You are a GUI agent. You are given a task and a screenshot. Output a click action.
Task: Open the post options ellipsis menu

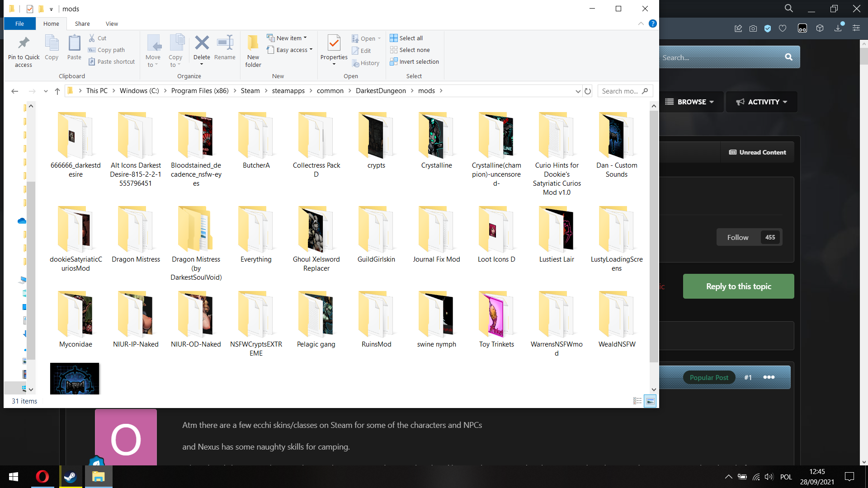click(x=769, y=378)
